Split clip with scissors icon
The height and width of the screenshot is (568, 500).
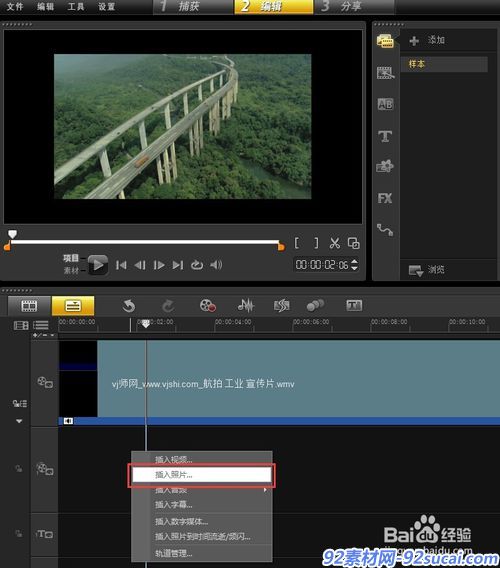[x=335, y=243]
